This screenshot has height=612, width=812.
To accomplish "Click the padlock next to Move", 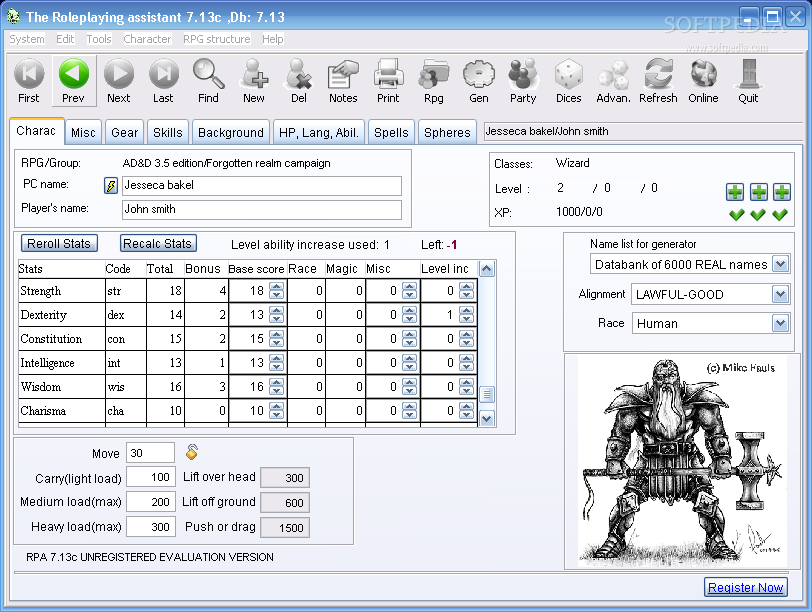I will (x=192, y=452).
